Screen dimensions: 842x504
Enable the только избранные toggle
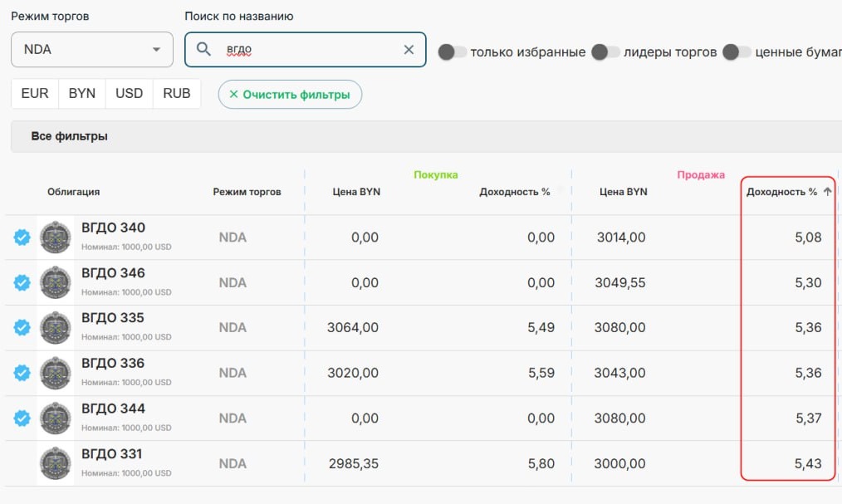pos(453,52)
